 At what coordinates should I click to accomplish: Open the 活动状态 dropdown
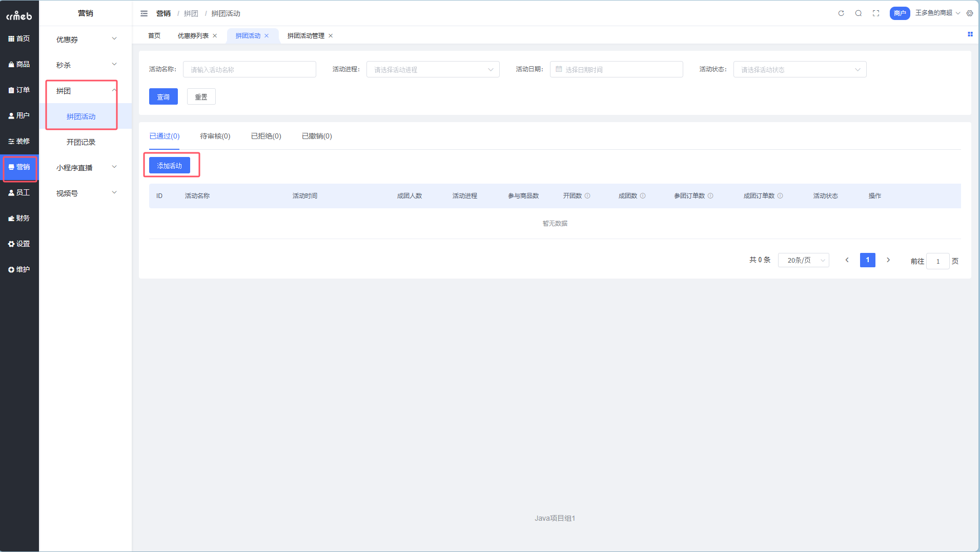pos(800,70)
